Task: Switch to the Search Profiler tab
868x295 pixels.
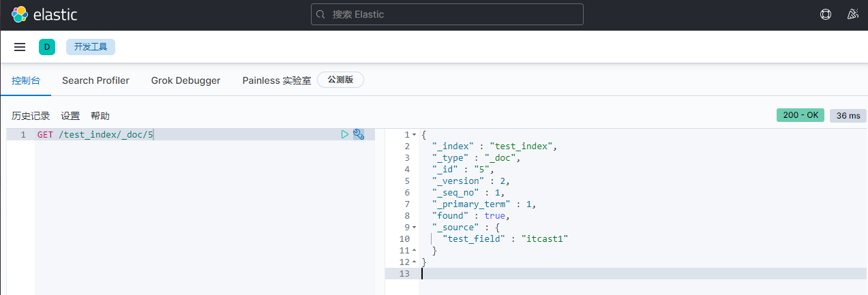Action: pos(95,80)
